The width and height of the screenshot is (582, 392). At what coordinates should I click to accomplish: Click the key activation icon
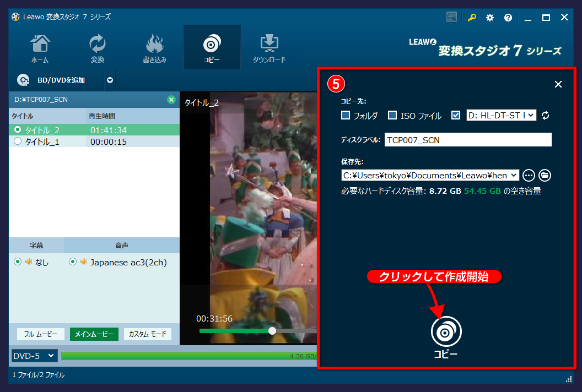pyautogui.click(x=472, y=18)
